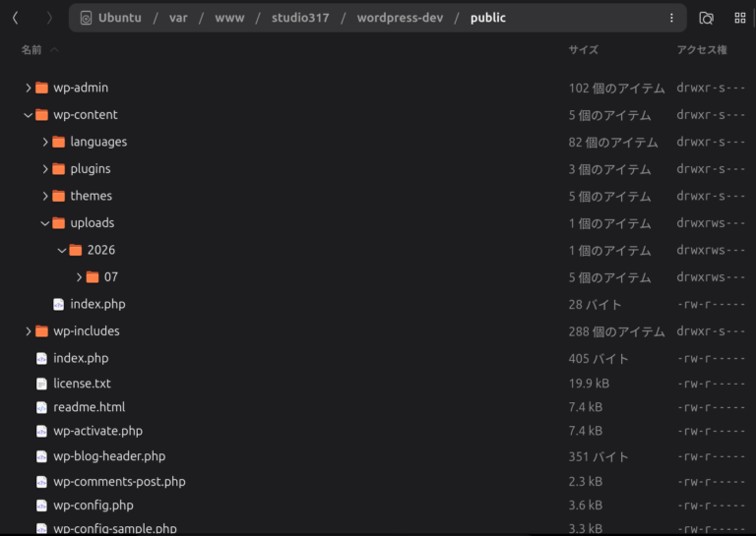Click the 405-byte index.php file icon
Viewport: 756px width, 536px height.
(42, 358)
